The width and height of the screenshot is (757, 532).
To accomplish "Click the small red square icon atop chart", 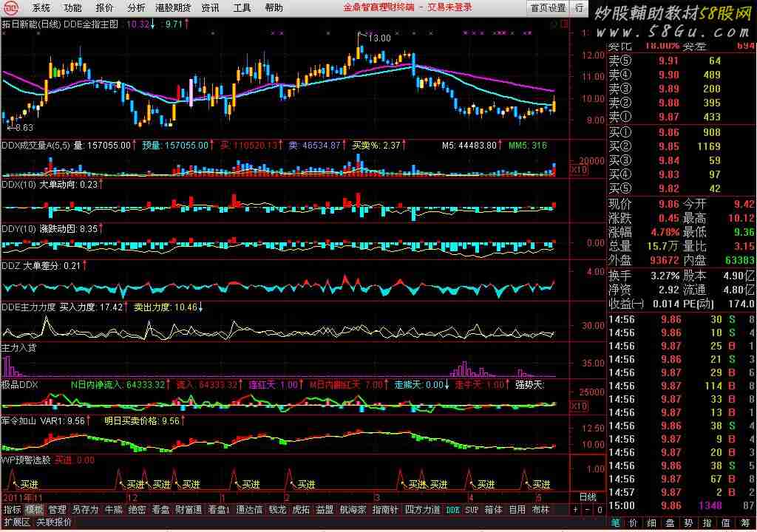I will point(564,24).
